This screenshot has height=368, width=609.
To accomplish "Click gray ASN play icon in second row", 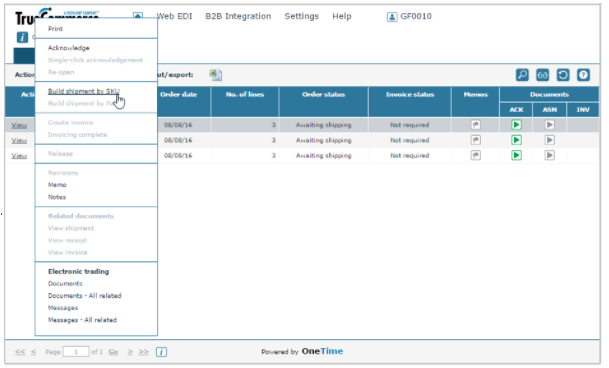I will point(549,140).
